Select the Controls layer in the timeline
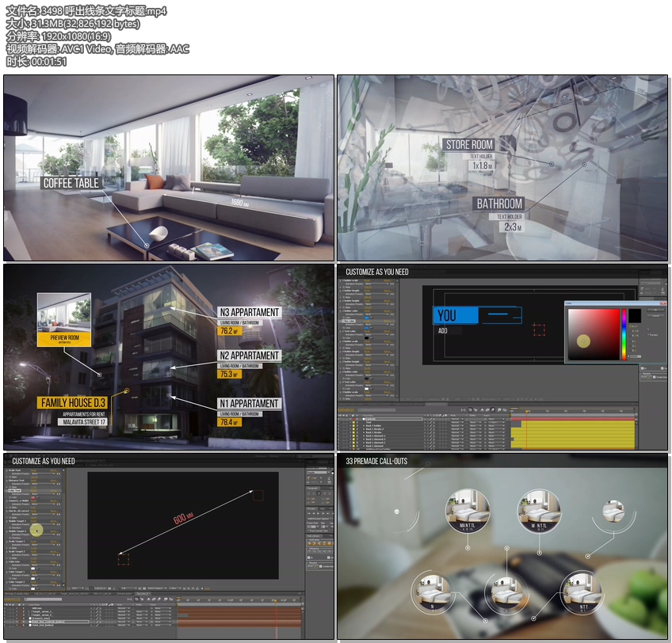The width and height of the screenshot is (672, 643). pyautogui.click(x=371, y=419)
